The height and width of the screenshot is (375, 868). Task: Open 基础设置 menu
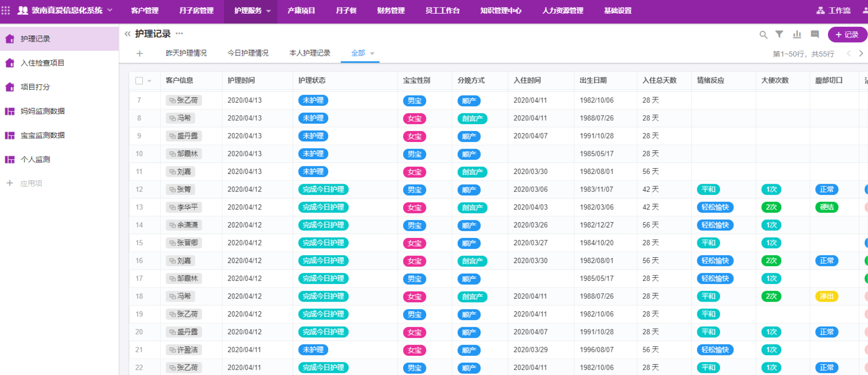point(618,10)
